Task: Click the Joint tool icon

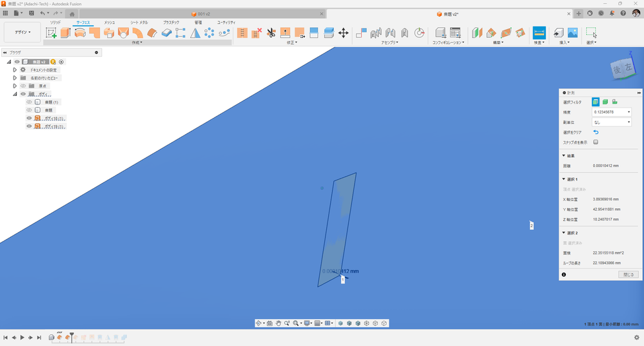Action: click(361, 33)
